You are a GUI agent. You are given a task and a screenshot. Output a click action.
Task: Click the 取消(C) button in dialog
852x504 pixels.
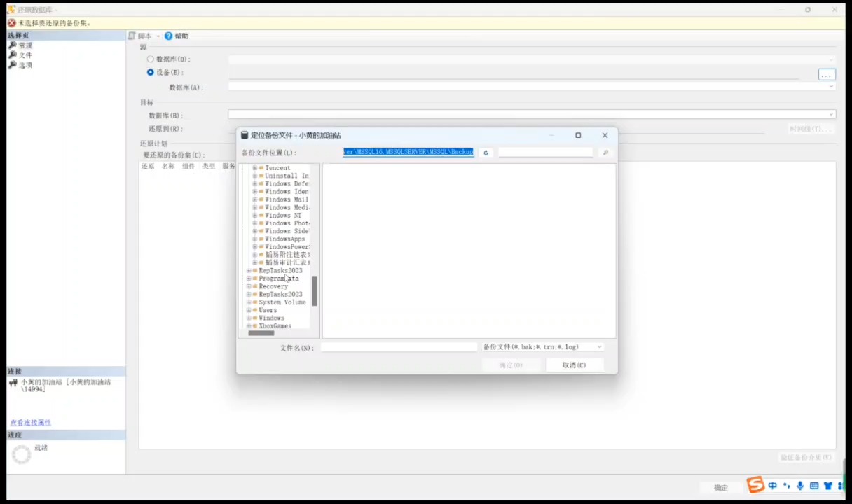click(x=575, y=365)
